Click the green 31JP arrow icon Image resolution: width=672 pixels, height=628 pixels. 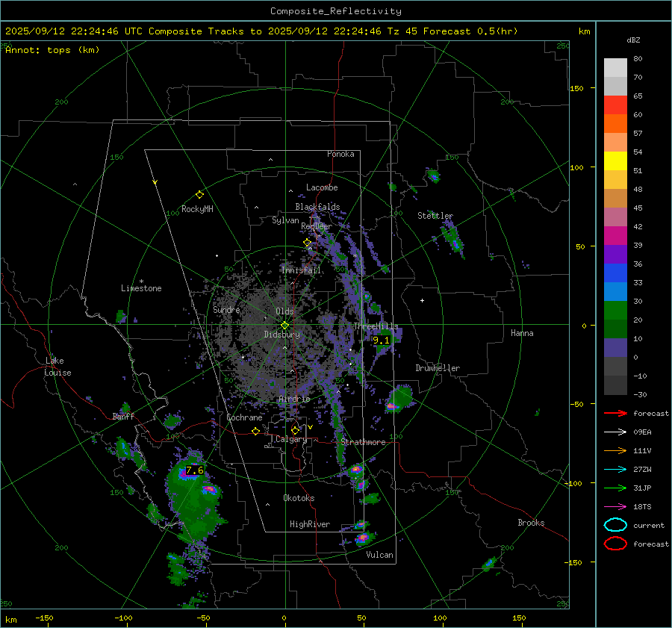(x=615, y=488)
